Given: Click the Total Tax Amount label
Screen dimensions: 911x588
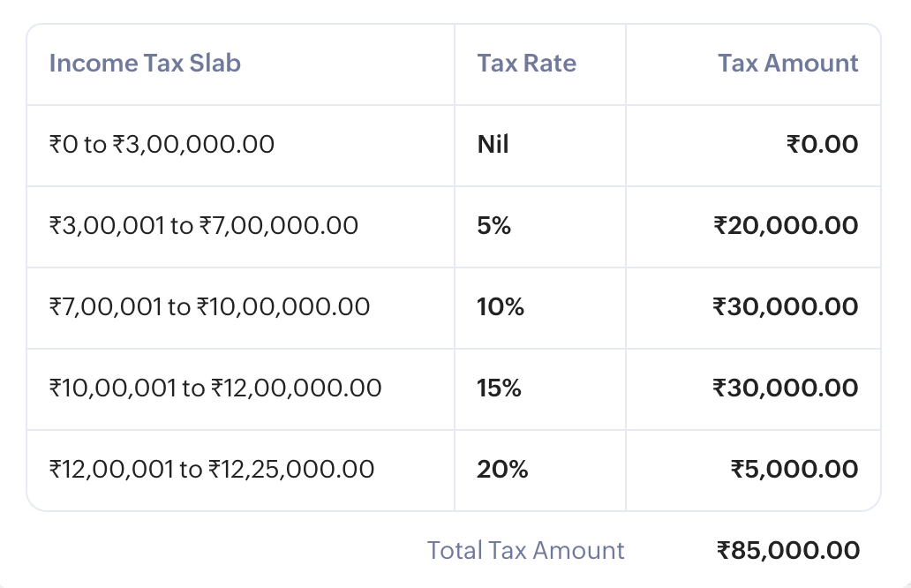Looking at the screenshot, I should point(526,551).
